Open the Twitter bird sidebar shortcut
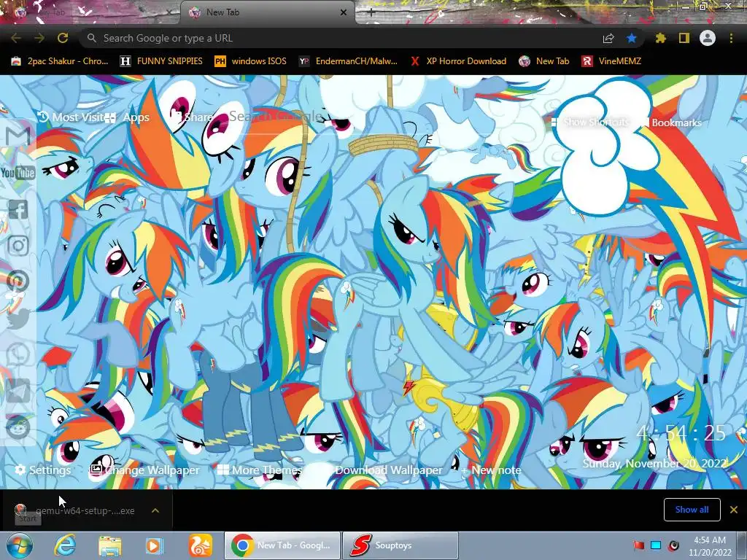Image resolution: width=747 pixels, height=560 pixels. (x=18, y=319)
